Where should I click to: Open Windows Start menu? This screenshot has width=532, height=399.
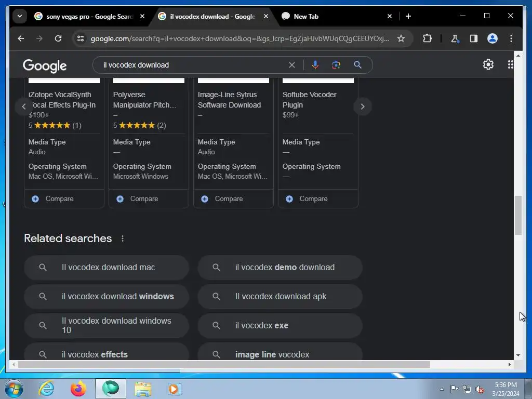click(14, 389)
